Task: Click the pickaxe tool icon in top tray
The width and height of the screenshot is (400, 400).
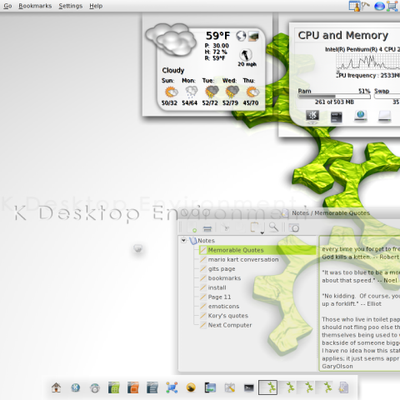Action: tap(365, 5)
